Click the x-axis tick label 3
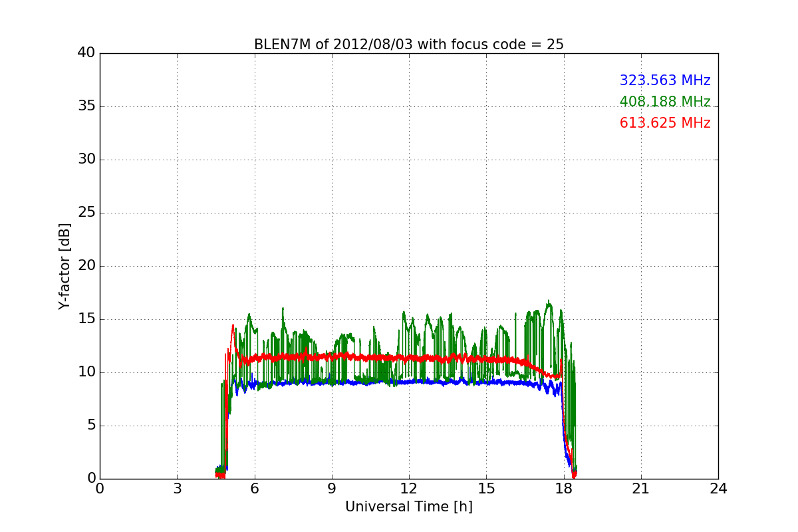 [177, 489]
